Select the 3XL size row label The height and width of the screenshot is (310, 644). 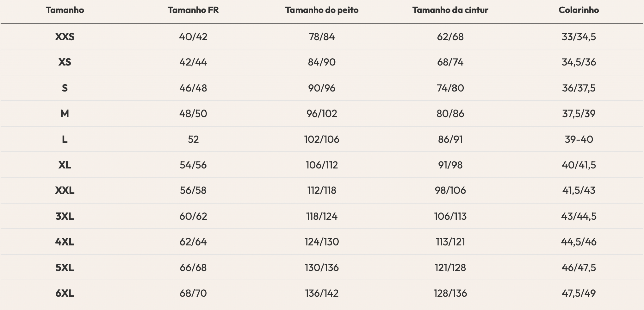pos(65,216)
